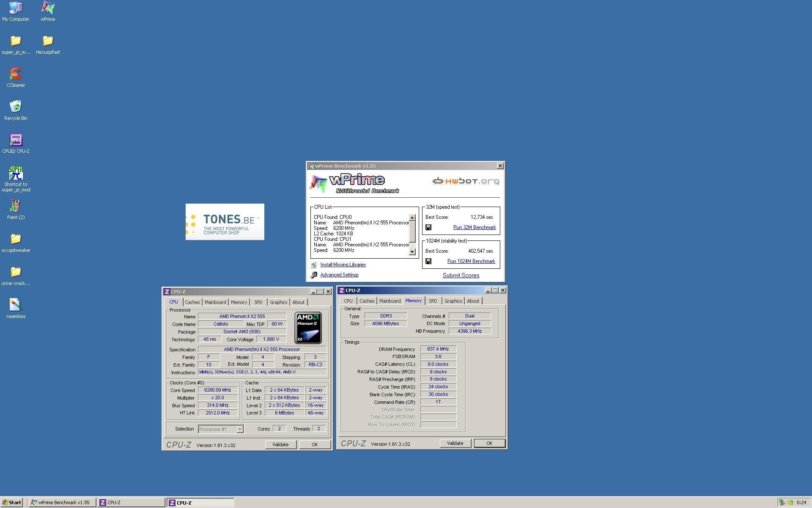This screenshot has width=812, height=508.
Task: Click the save icon beside Run 32M Benchmark
Action: [x=428, y=227]
